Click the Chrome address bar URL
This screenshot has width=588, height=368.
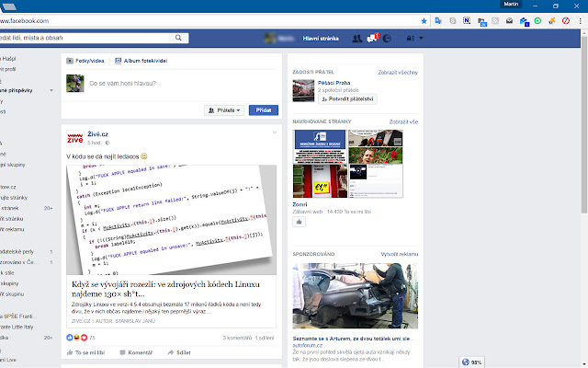pos(25,21)
